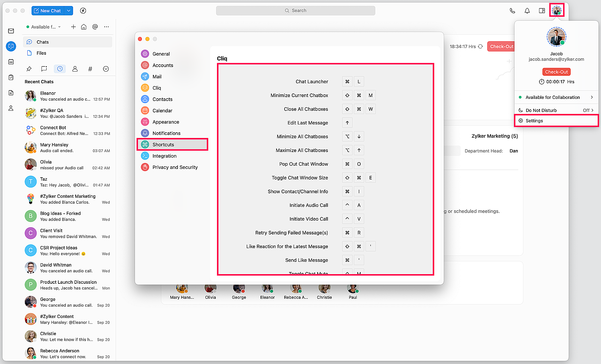Screen dimensions: 601x364
Task: Select the channels hash filter icon
Action: tap(90, 69)
